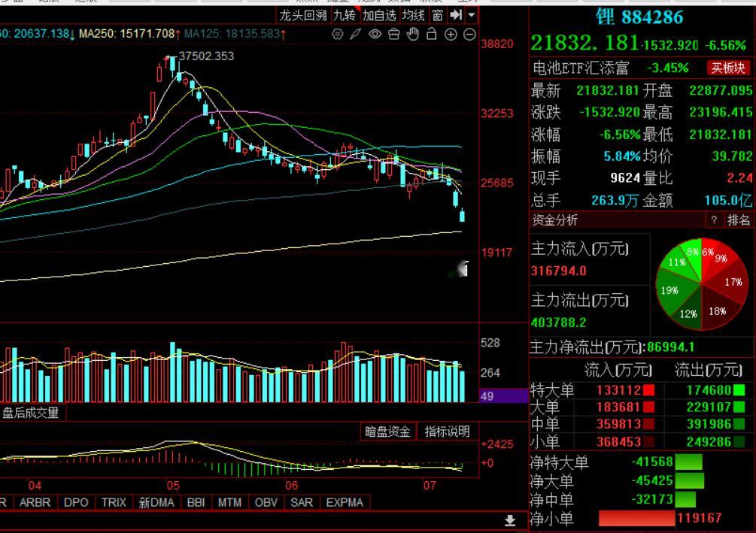Switch to the EXPMA indicator tab
Image resolution: width=756 pixels, height=533 pixels.
[345, 502]
